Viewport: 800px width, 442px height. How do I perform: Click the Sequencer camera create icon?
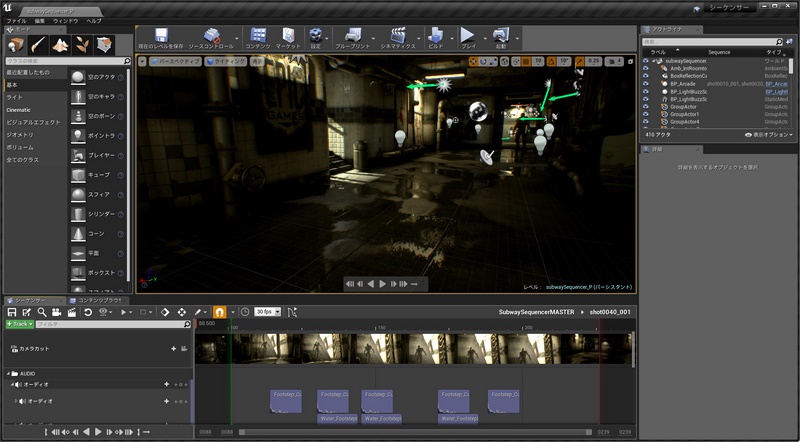[57, 312]
